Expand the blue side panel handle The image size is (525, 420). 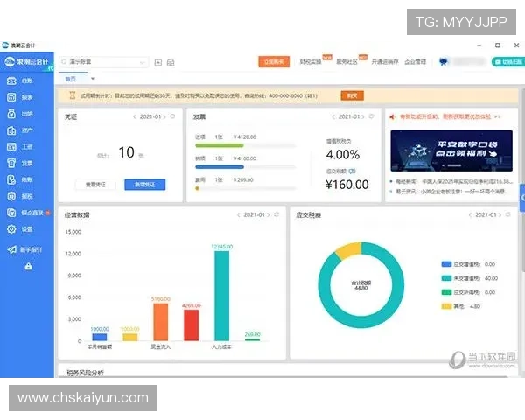click(x=522, y=198)
